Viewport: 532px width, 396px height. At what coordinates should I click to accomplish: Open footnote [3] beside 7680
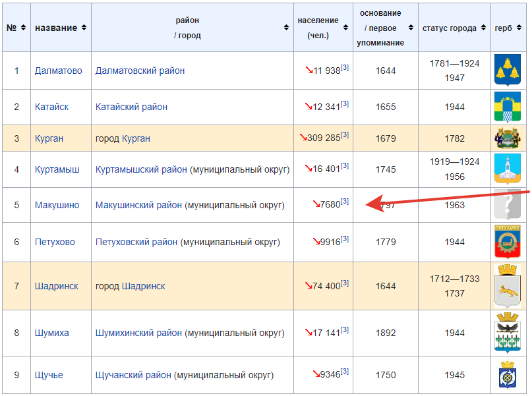pos(345,201)
